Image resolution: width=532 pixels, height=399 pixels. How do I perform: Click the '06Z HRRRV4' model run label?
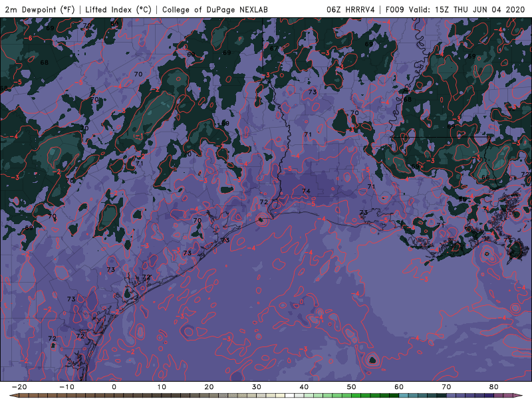click(351, 10)
